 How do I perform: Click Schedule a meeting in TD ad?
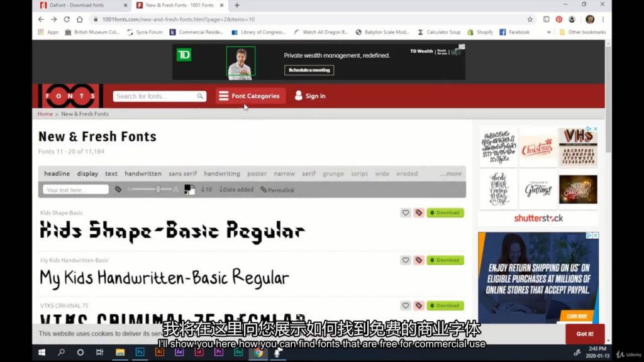click(309, 70)
